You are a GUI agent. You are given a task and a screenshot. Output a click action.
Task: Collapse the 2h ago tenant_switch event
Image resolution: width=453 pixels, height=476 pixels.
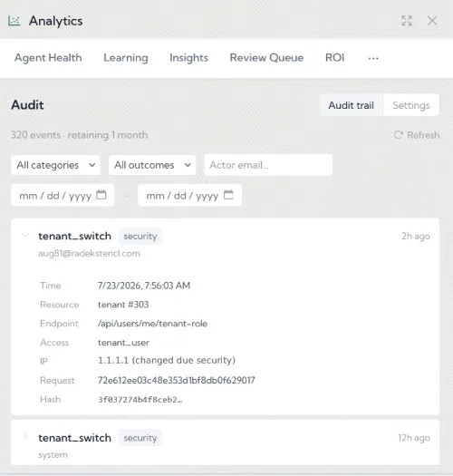(25, 235)
